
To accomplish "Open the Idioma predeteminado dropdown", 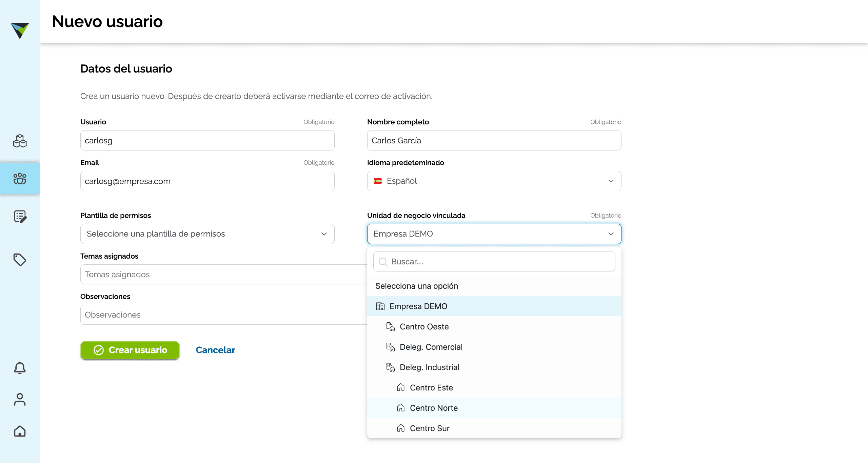I will (x=494, y=181).
